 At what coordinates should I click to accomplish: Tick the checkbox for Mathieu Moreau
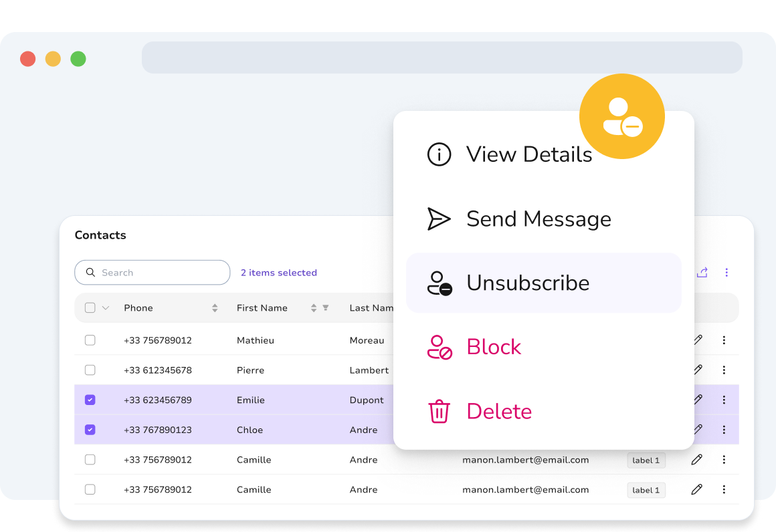90,340
